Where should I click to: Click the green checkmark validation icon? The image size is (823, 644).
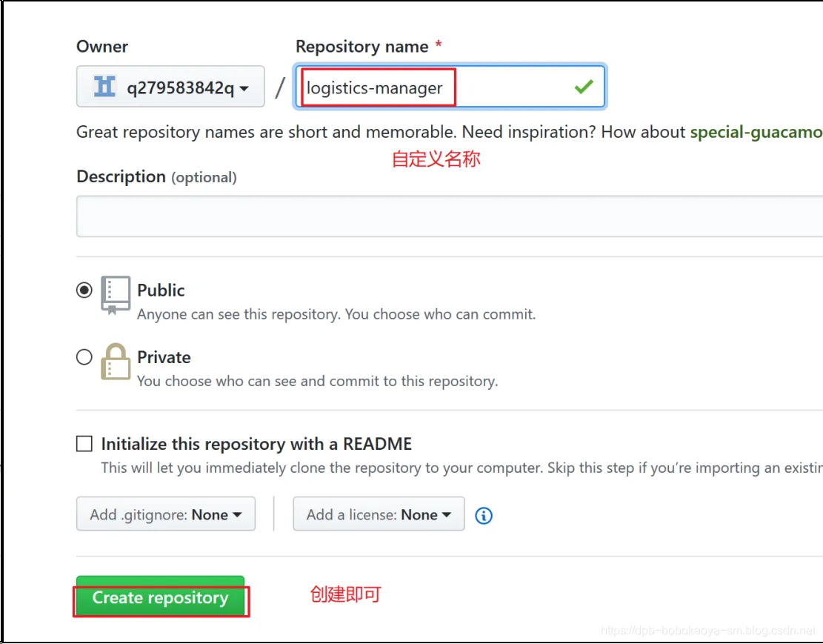(x=584, y=86)
